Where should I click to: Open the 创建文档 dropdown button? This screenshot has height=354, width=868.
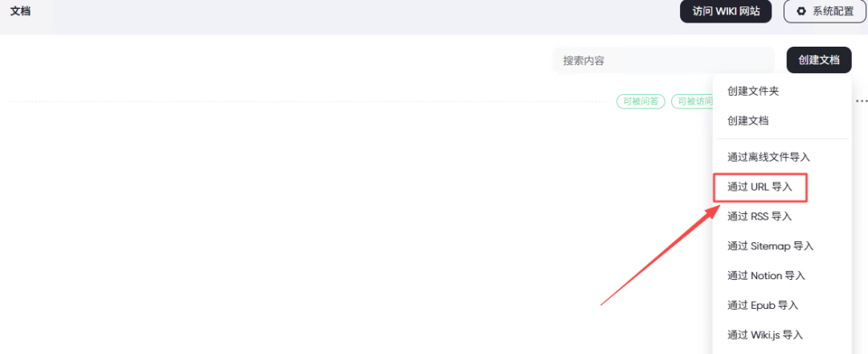pos(819,60)
